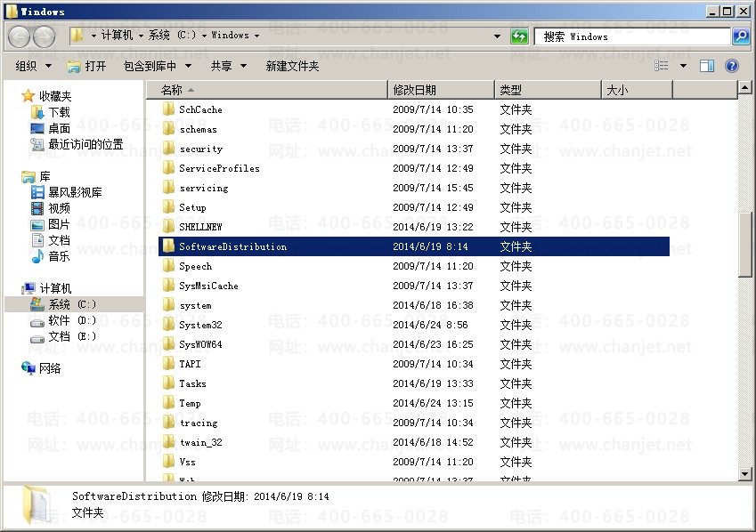Select the System32 folder icon
756x532 pixels.
pyautogui.click(x=168, y=325)
